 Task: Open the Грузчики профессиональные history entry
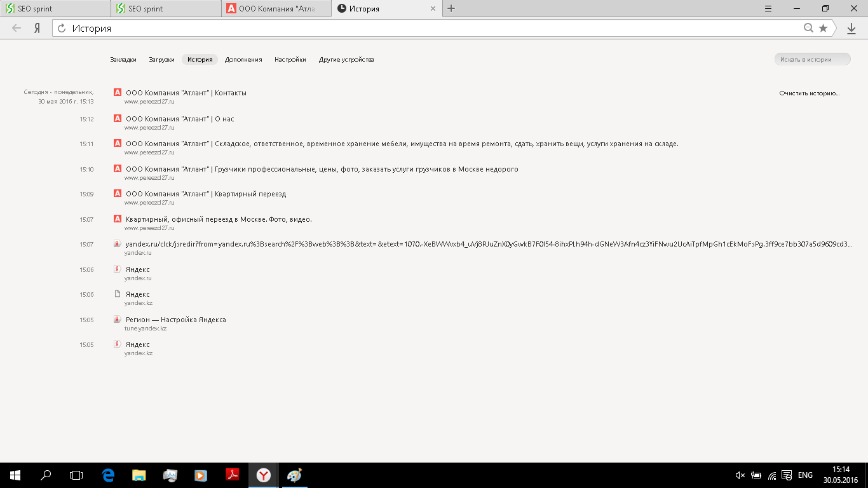coord(322,169)
